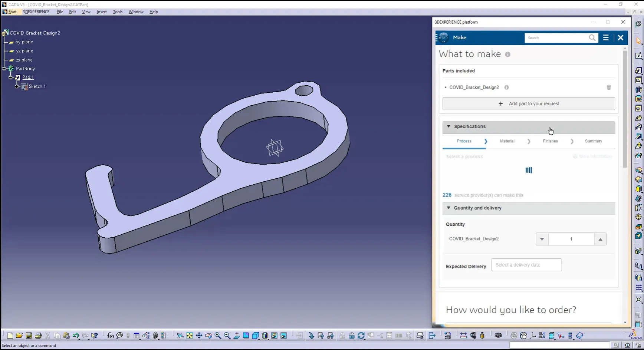Collapse the Pad.1 tree node

point(10,77)
